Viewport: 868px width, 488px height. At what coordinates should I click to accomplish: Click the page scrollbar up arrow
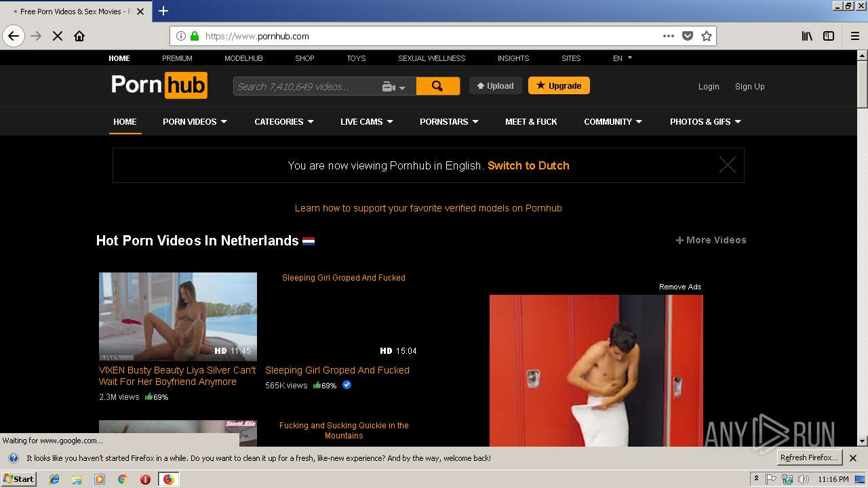[863, 56]
